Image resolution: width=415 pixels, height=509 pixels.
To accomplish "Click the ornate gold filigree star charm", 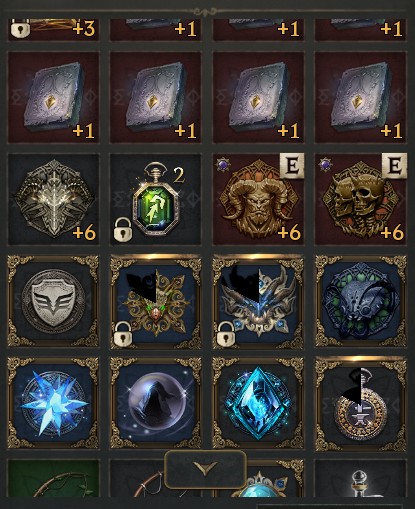I will 156,301.
